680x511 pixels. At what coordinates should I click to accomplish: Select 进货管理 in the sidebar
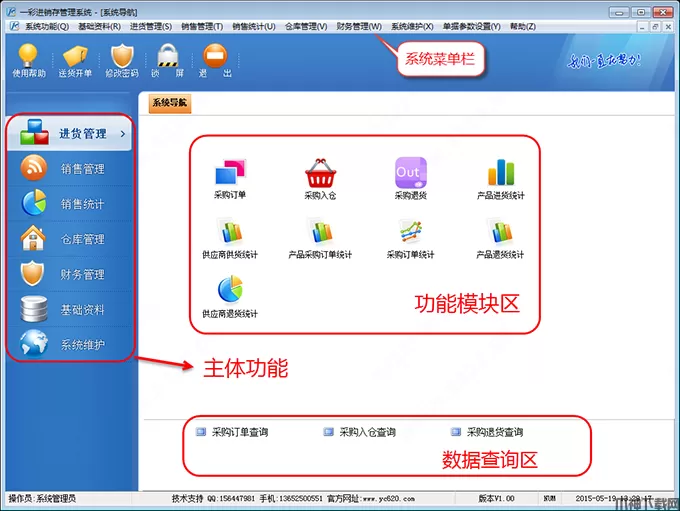pyautogui.click(x=69, y=133)
